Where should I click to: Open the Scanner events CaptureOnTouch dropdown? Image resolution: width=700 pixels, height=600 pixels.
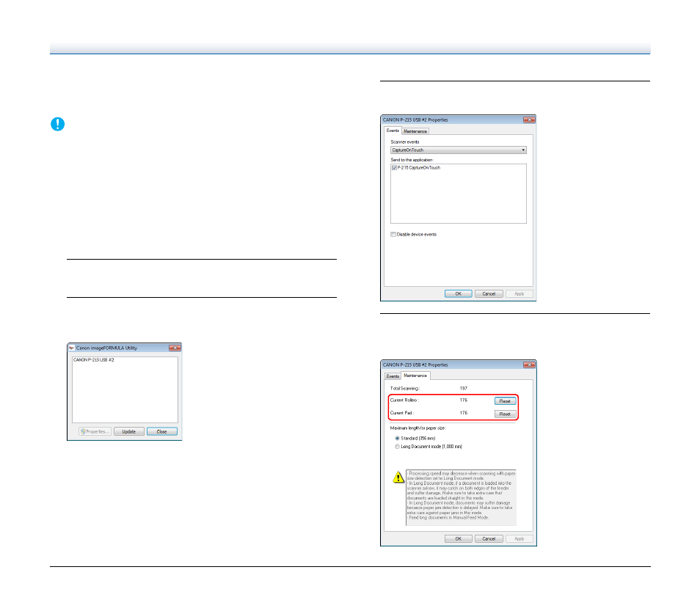click(x=459, y=150)
